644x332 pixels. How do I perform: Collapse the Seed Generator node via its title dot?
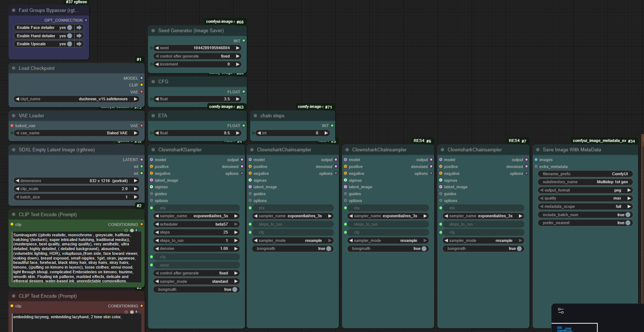click(x=153, y=31)
